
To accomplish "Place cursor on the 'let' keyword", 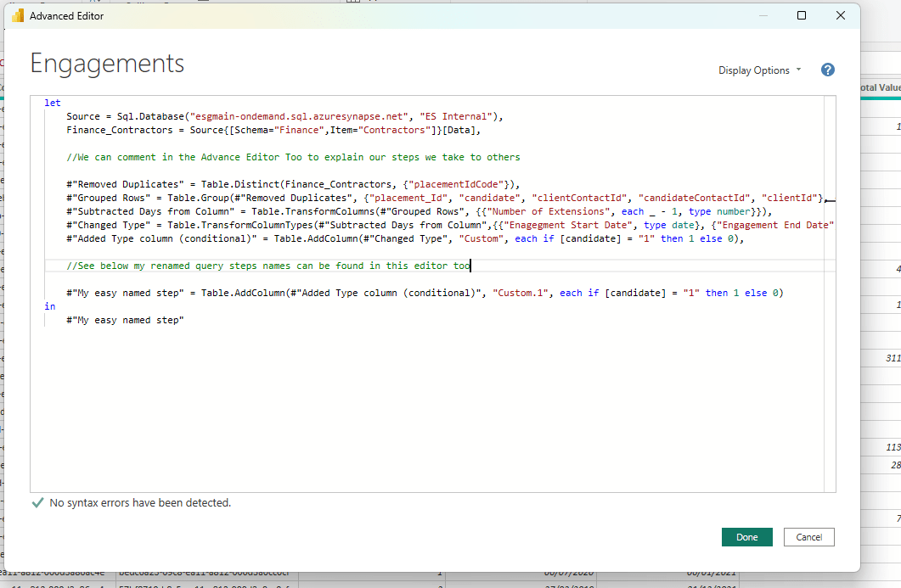I will point(53,103).
